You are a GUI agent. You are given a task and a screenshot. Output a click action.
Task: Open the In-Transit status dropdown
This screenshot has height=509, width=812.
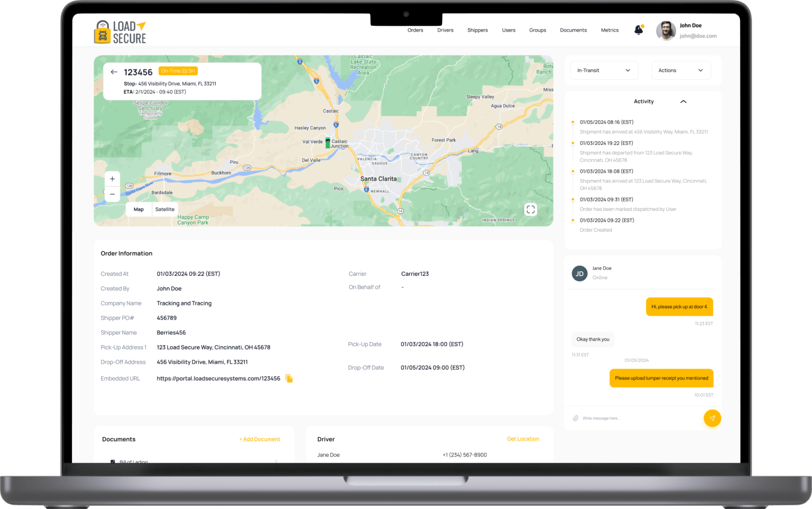604,70
